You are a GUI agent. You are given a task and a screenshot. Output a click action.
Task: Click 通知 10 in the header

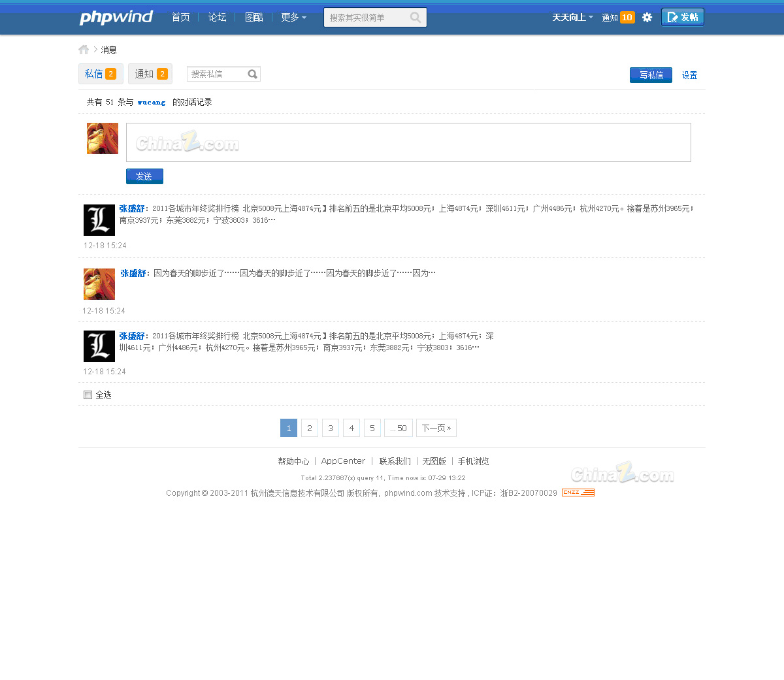point(618,18)
